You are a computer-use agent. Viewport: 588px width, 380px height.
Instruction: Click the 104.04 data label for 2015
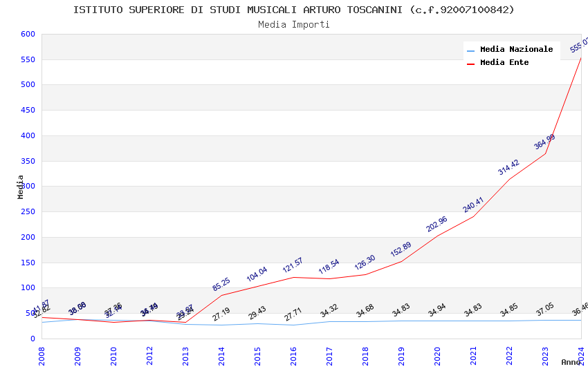point(257,274)
